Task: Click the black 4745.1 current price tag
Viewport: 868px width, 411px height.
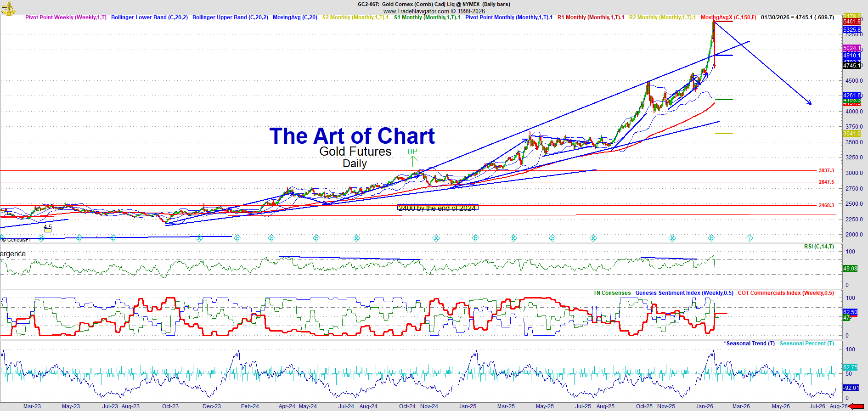Action: point(851,66)
